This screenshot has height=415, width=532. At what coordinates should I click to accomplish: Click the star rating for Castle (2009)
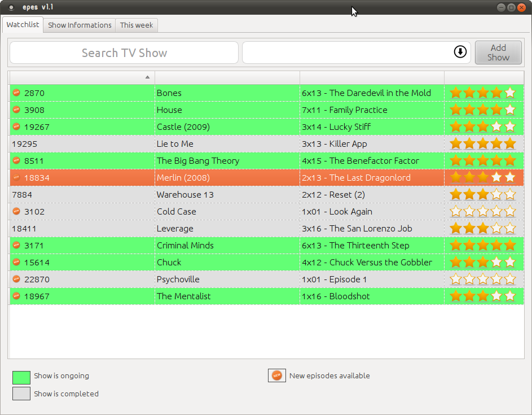(x=482, y=126)
